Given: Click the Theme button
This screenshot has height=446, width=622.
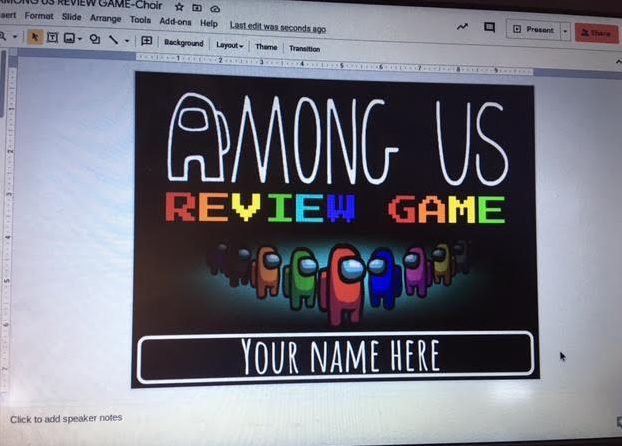Looking at the screenshot, I should 266,47.
